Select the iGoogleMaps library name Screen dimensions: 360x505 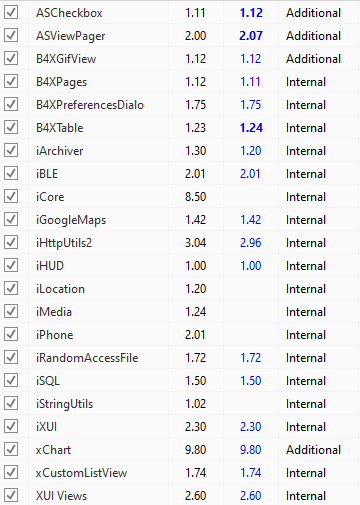pyautogui.click(x=71, y=220)
